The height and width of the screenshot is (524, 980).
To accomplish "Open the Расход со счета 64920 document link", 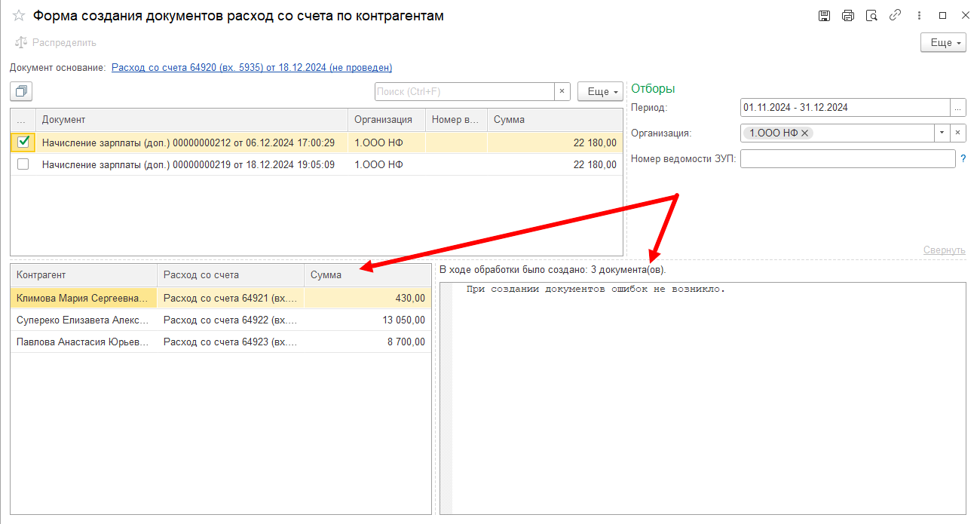I will click(252, 67).
